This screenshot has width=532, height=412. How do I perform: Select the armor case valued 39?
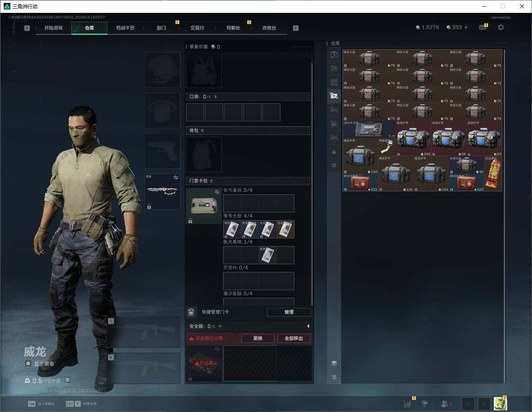pos(449,139)
